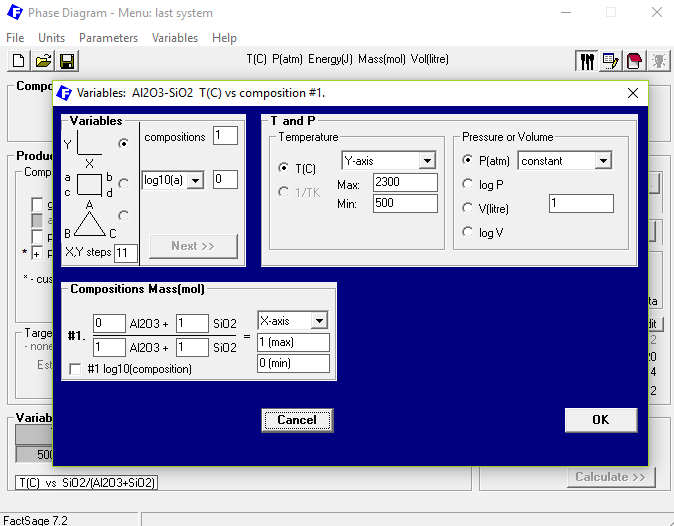The height and width of the screenshot is (526, 674).
Task: Click the temperature Max field showing 2300
Action: pos(405,182)
